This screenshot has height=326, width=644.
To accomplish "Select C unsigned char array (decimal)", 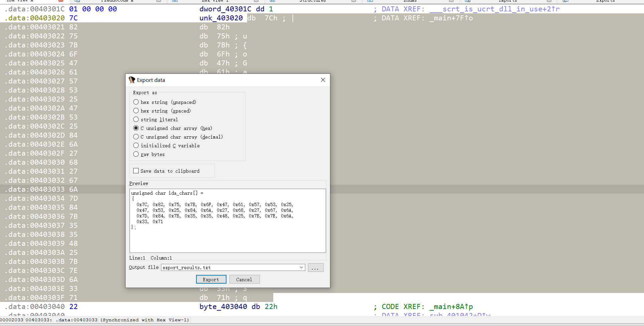I will point(178,137).
